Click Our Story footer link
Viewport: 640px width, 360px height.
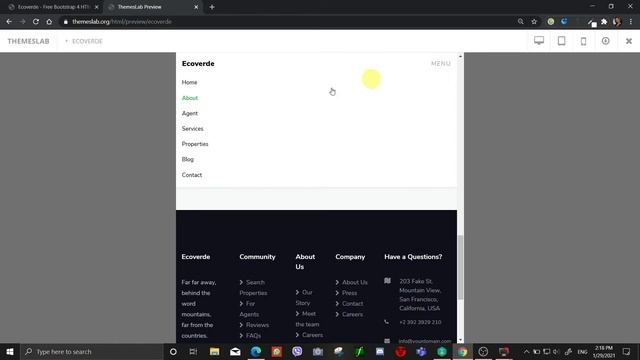304,298
